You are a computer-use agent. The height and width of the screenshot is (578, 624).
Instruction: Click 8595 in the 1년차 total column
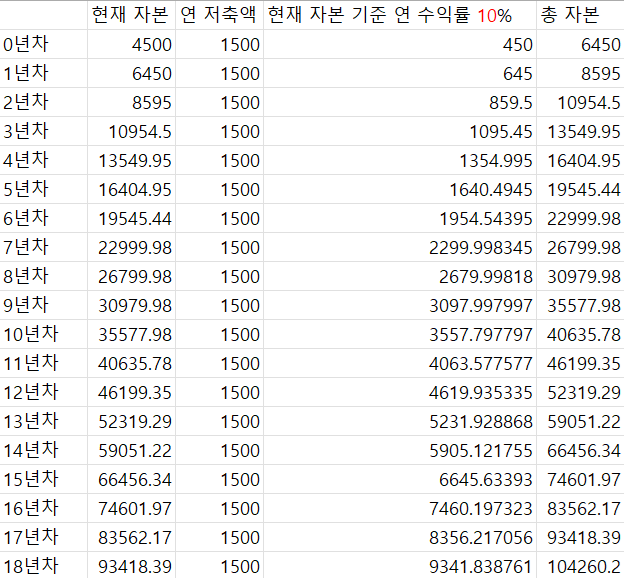(580, 73)
